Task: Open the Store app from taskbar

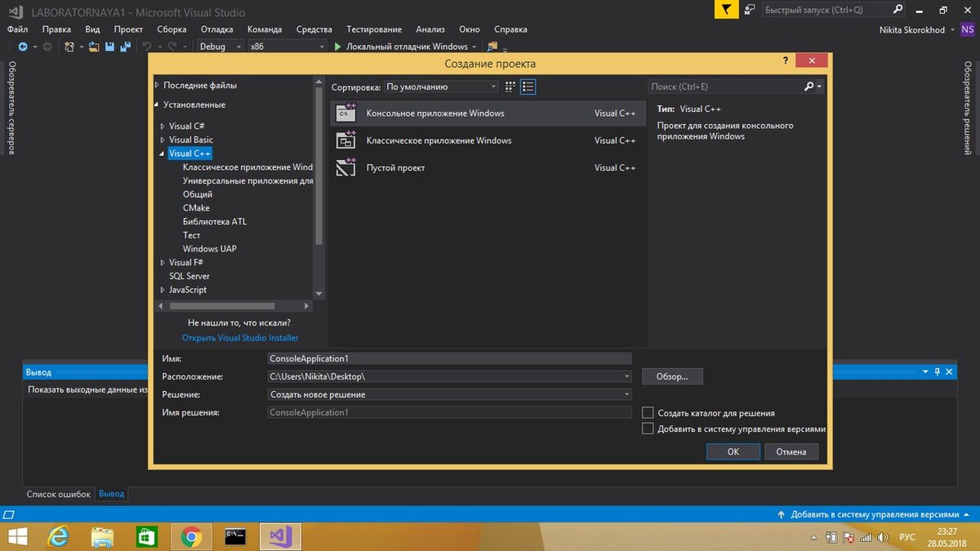Action: pyautogui.click(x=146, y=536)
